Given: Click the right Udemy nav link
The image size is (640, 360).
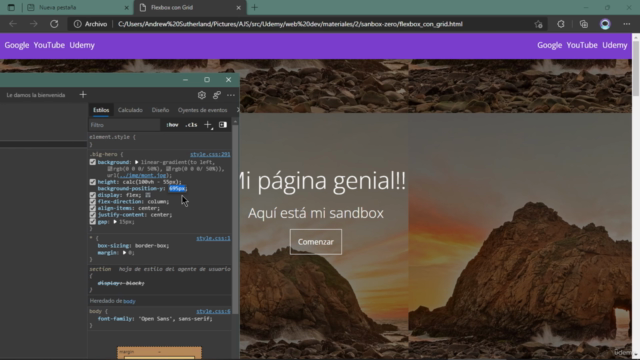Looking at the screenshot, I should (615, 45).
